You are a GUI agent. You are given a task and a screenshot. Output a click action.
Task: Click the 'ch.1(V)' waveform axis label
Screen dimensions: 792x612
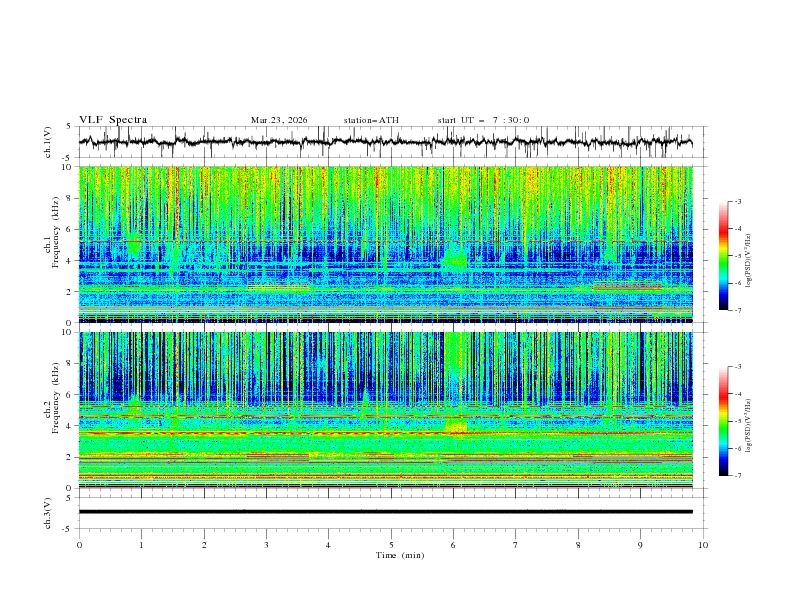click(48, 142)
